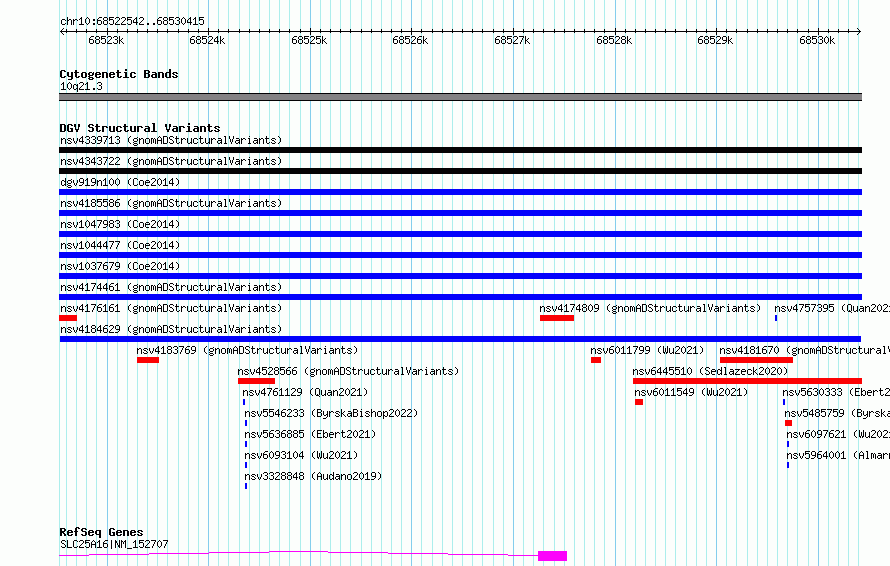Click the black bar under nsv4343722
The height and width of the screenshot is (566, 890).
[460, 171]
